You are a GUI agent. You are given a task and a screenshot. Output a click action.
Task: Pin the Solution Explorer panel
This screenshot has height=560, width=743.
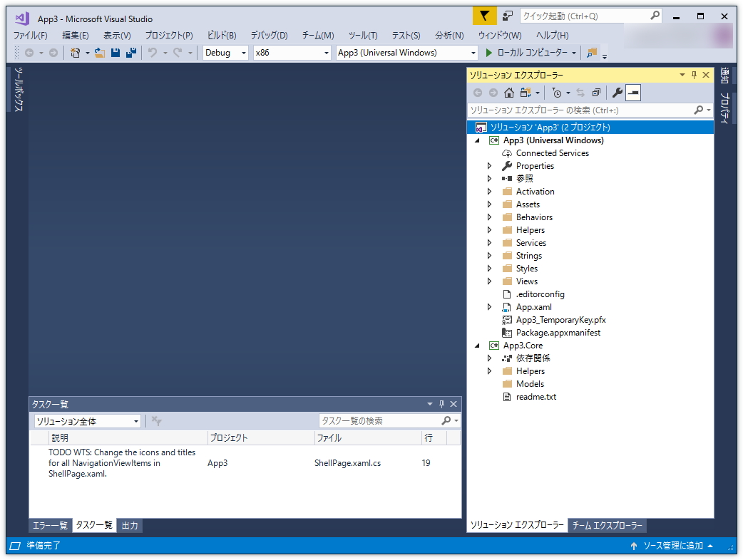tap(695, 75)
